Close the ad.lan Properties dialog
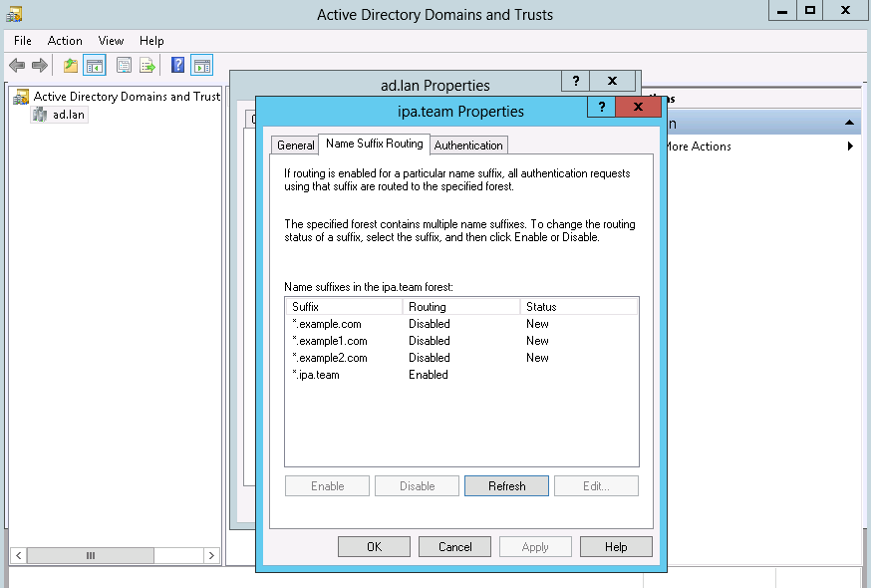Image resolution: width=871 pixels, height=588 pixels. [612, 81]
